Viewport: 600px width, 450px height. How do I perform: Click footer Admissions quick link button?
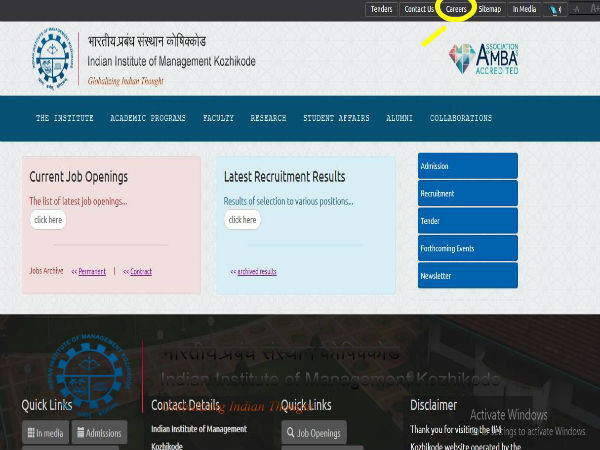pyautogui.click(x=99, y=433)
